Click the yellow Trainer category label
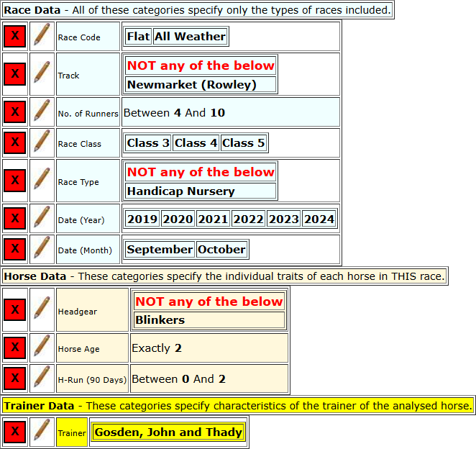 (x=72, y=432)
